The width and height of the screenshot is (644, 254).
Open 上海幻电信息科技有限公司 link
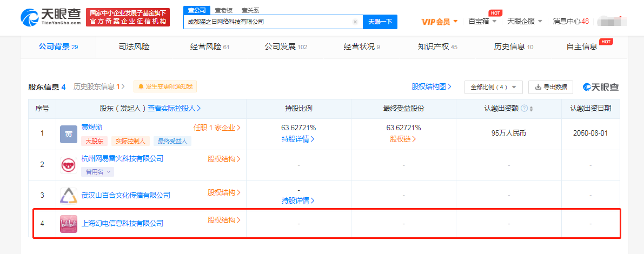[x=122, y=224]
